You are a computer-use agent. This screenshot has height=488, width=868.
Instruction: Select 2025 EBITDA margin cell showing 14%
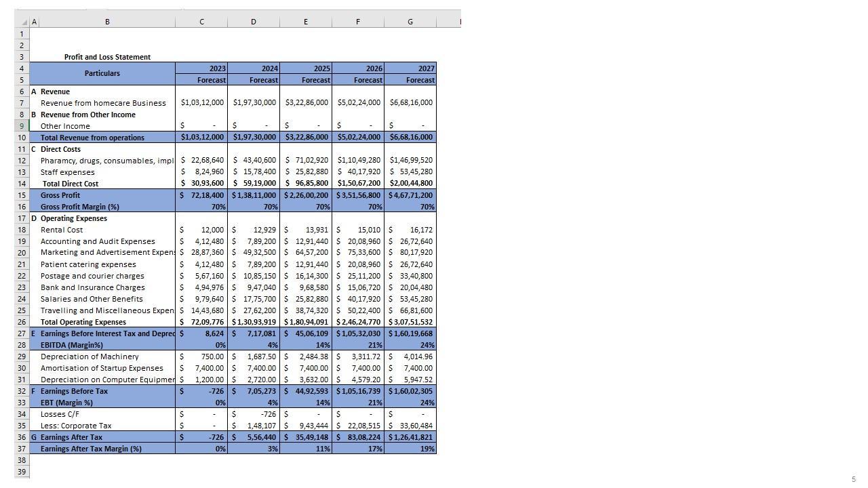[x=306, y=345]
